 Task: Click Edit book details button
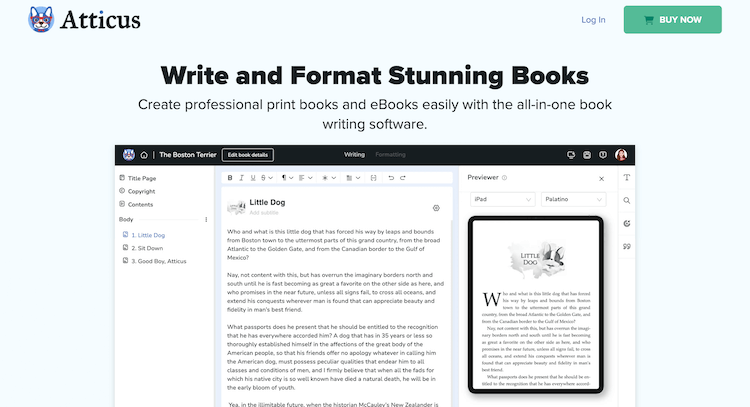tap(248, 155)
